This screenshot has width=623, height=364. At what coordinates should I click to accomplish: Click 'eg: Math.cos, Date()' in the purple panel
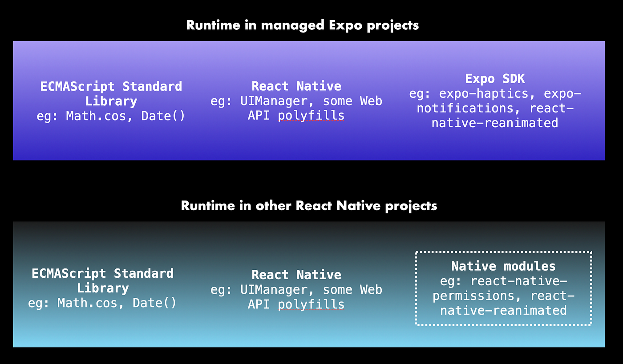point(111,116)
